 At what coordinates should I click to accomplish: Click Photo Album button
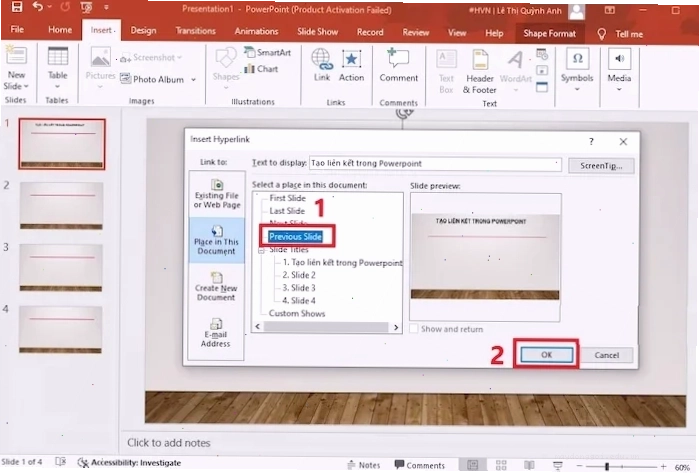[x=152, y=79]
